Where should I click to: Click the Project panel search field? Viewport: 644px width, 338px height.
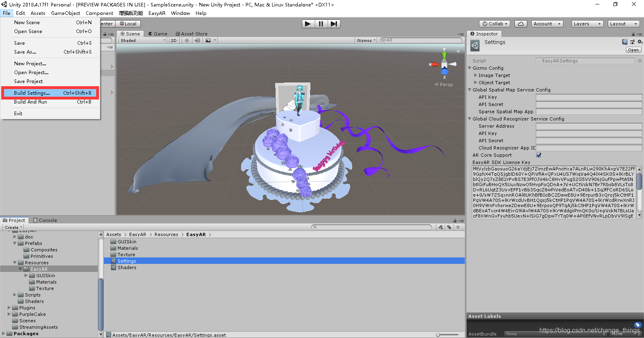click(x=372, y=227)
